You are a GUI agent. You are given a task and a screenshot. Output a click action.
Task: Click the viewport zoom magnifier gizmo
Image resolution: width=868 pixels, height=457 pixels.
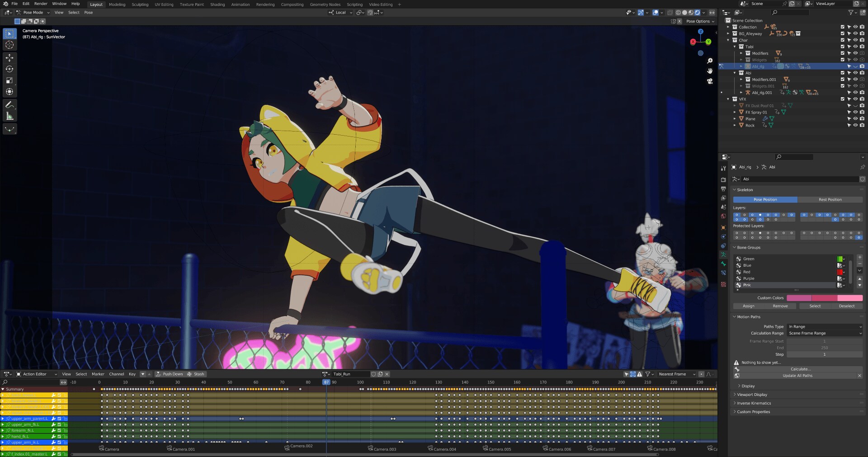pyautogui.click(x=710, y=61)
